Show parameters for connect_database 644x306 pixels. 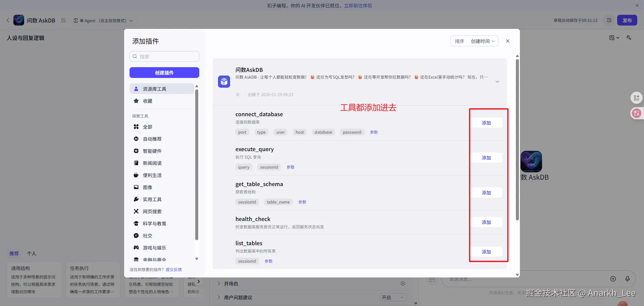(x=374, y=132)
